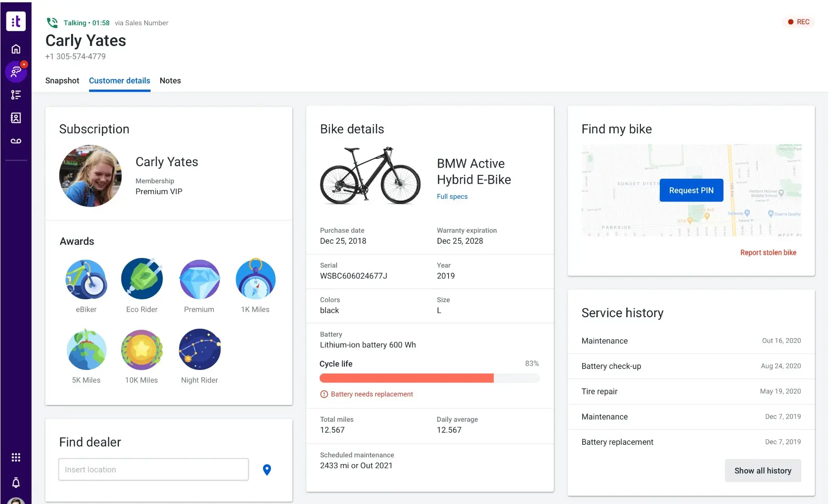831x504 pixels.
Task: Open the voicemail sidebar icon
Action: tap(16, 141)
